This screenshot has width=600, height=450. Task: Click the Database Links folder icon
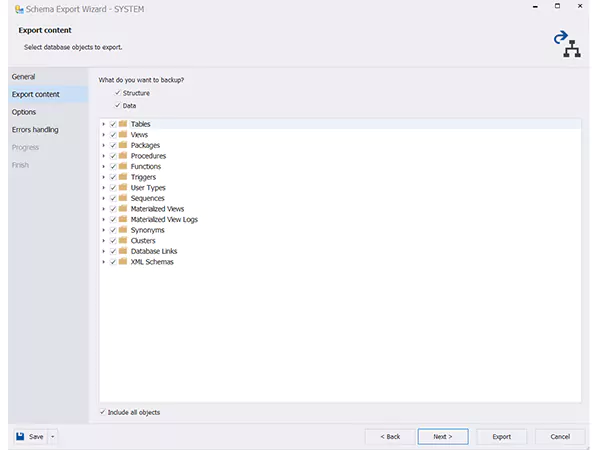click(x=123, y=251)
